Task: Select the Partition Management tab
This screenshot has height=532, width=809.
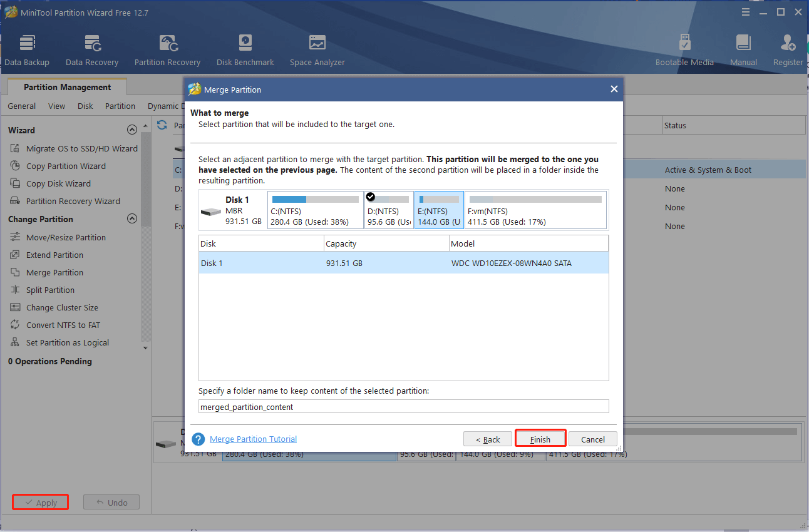Action: pyautogui.click(x=68, y=87)
